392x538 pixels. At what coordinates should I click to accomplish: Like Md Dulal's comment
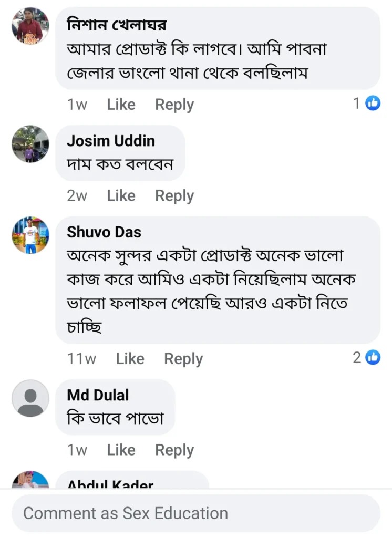tap(121, 450)
